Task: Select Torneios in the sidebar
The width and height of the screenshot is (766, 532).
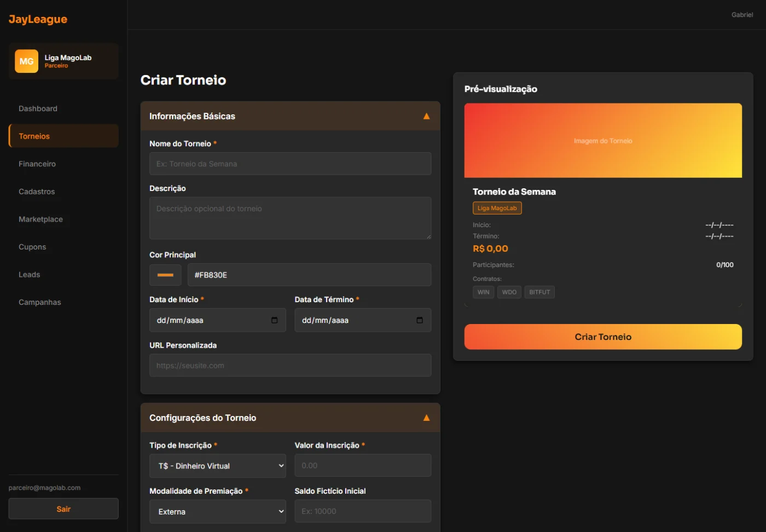Action: point(63,136)
